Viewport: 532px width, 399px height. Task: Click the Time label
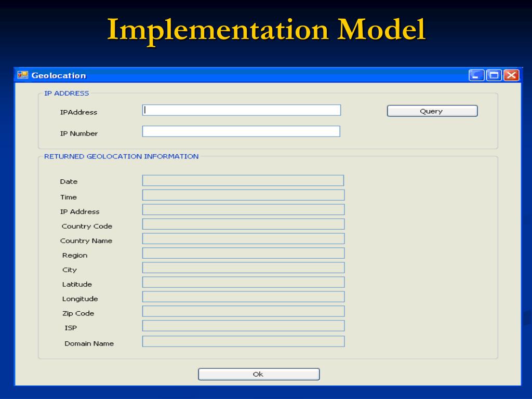69,197
